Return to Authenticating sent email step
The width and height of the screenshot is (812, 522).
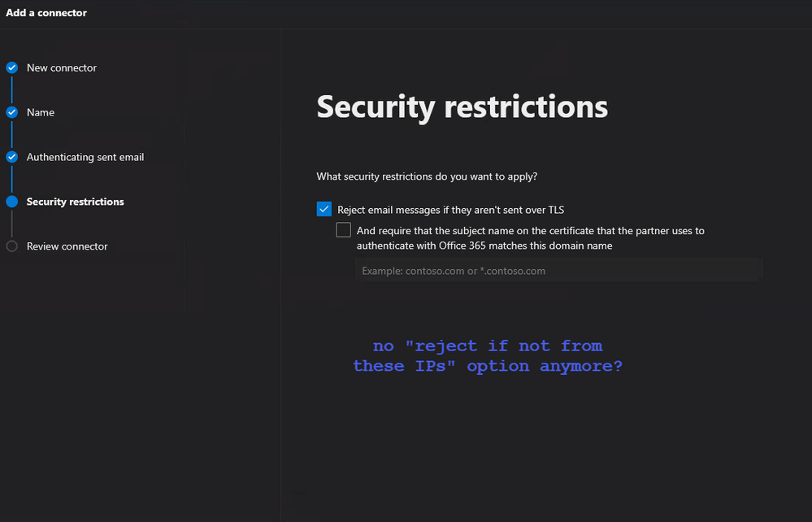tap(85, 157)
